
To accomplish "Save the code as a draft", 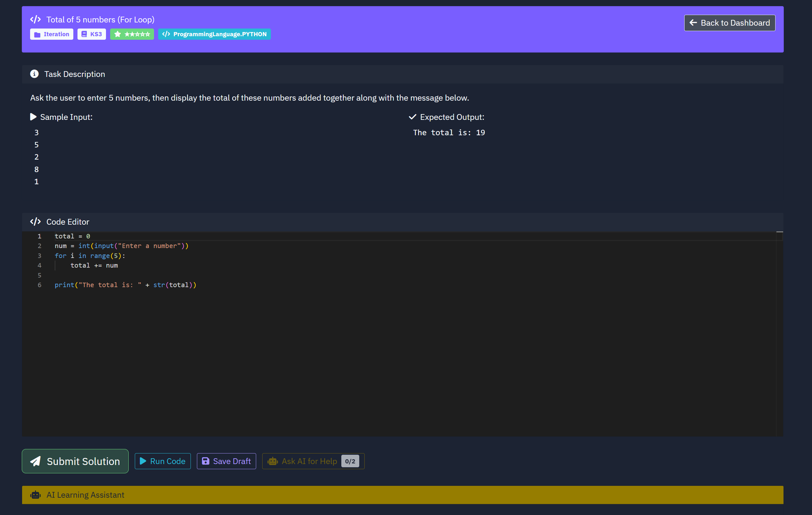I will (227, 461).
